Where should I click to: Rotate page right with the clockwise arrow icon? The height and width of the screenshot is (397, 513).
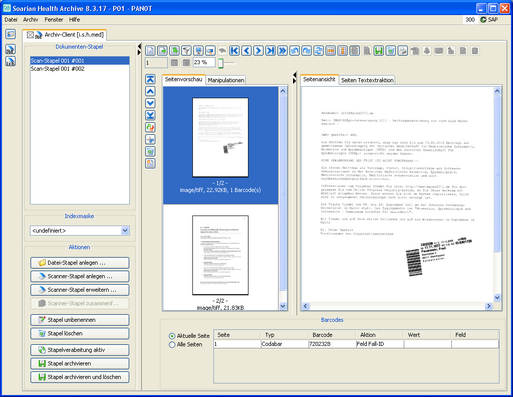coord(306,51)
